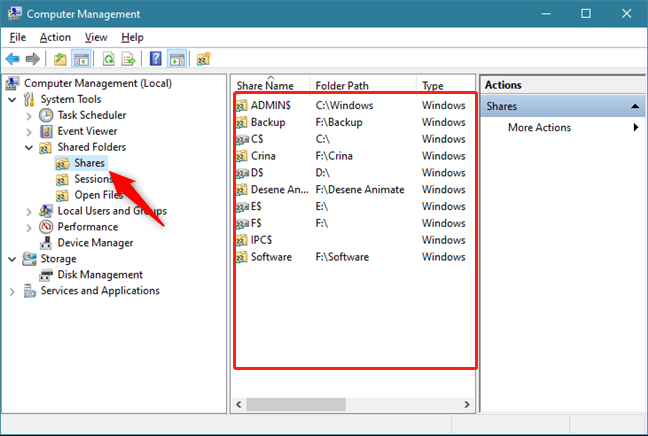Image resolution: width=648 pixels, height=436 pixels.
Task: Sort by Share Name column header
Action: [x=265, y=86]
